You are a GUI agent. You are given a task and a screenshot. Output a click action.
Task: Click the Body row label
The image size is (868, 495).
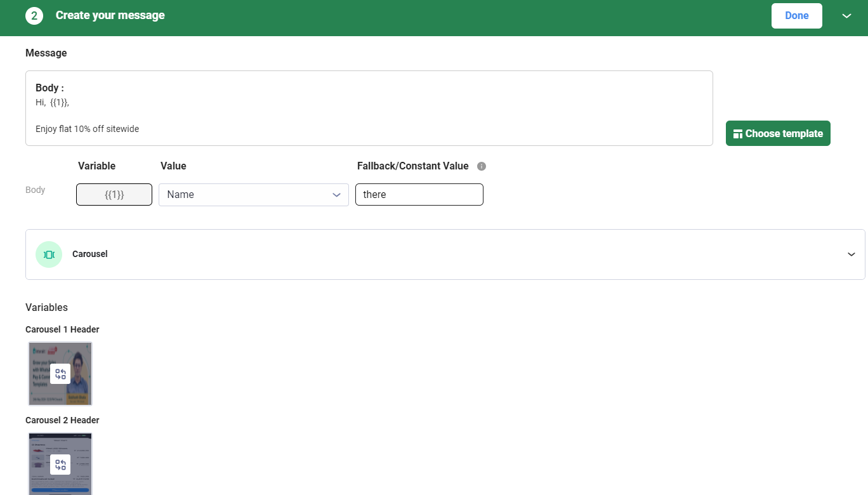pos(35,190)
